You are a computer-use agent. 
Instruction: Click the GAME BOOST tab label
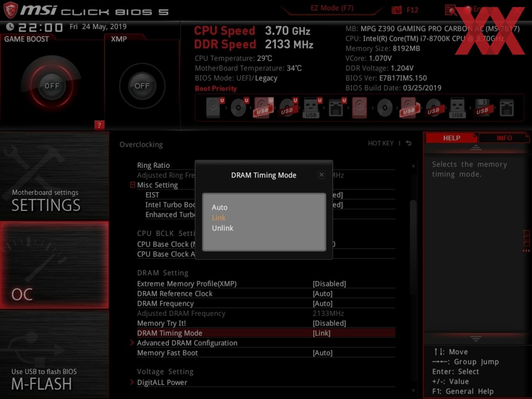tap(27, 39)
